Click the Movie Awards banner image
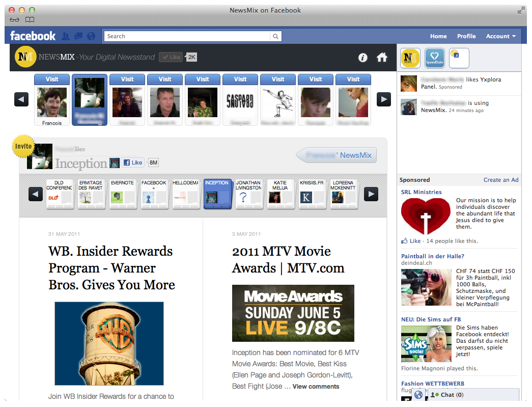This screenshot has height=407, width=532. (x=293, y=313)
